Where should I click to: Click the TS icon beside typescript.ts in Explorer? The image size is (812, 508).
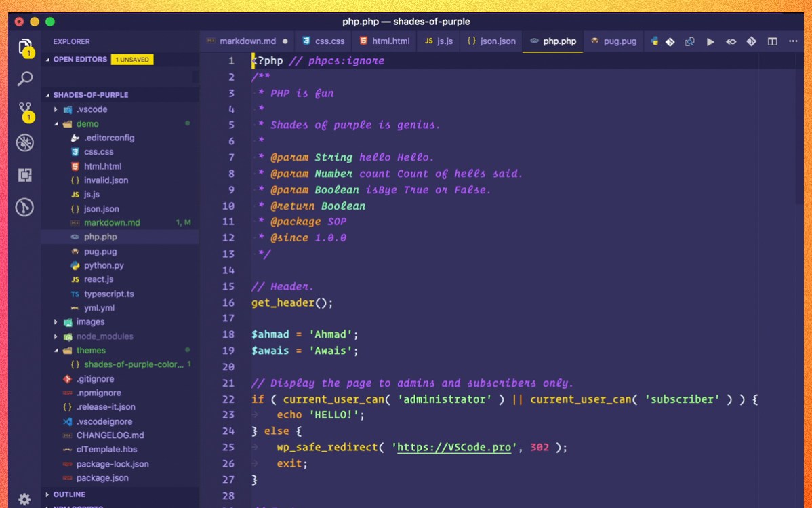(75, 294)
